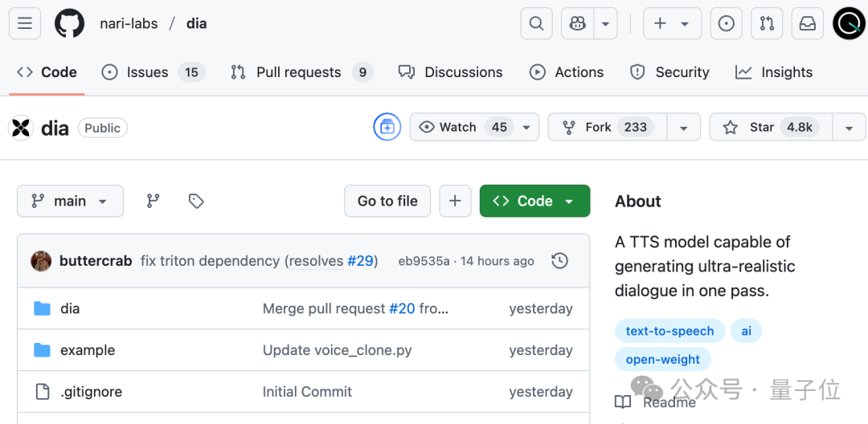
Task: Open the issues circle icon in header
Action: tap(726, 23)
